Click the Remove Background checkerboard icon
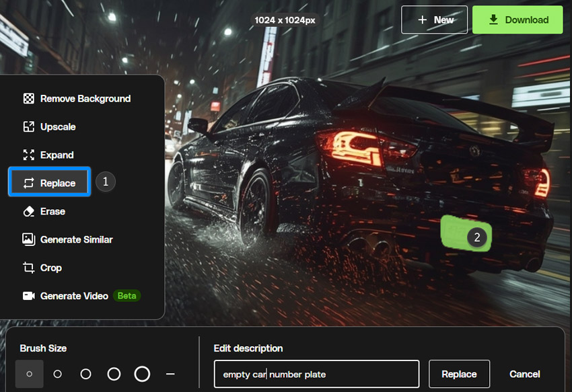Screen dimensions: 572x392 (29, 98)
